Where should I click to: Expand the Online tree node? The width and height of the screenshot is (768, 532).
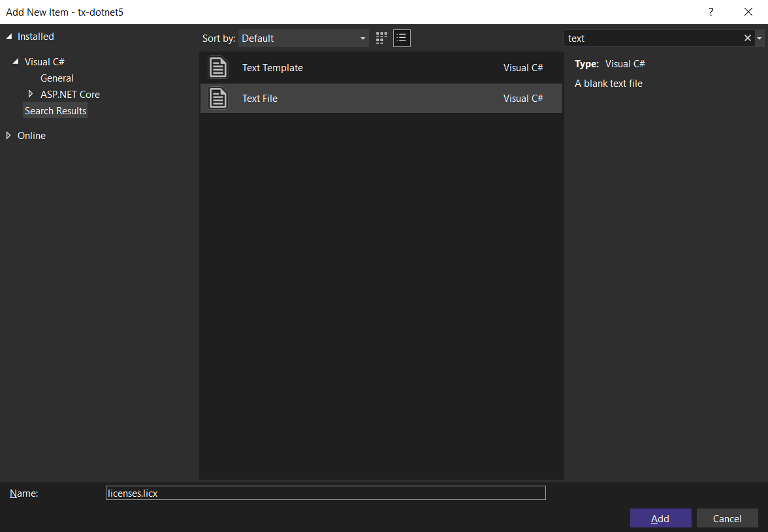8,136
